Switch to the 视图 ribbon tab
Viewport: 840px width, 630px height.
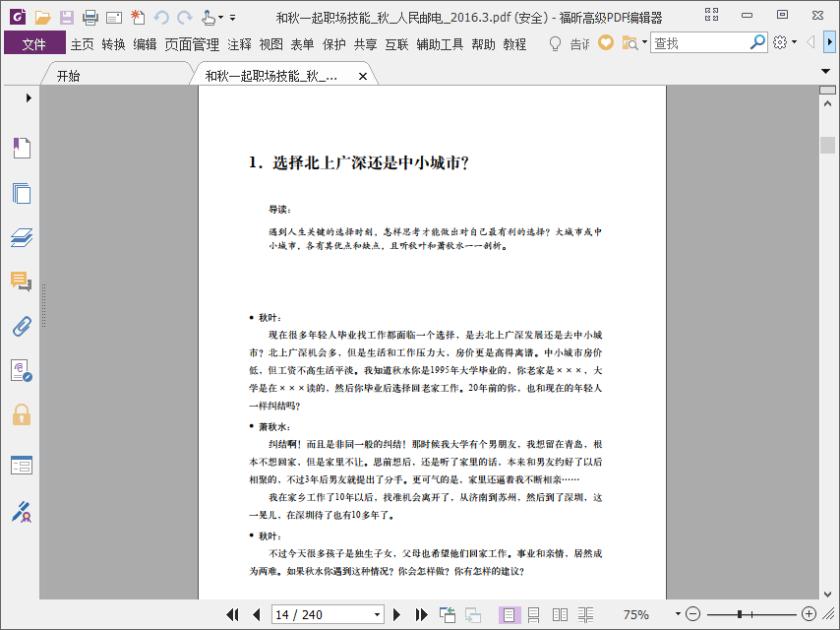(x=270, y=44)
